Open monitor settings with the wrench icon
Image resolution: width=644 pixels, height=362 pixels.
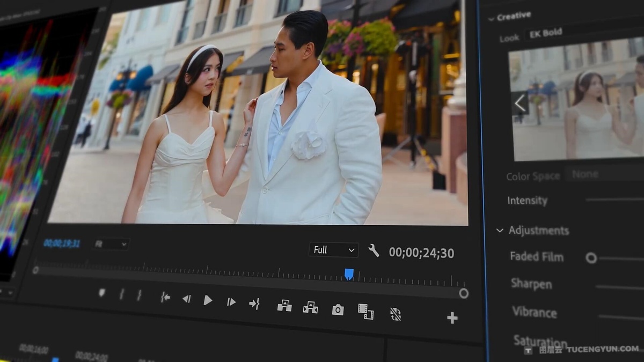tap(374, 250)
